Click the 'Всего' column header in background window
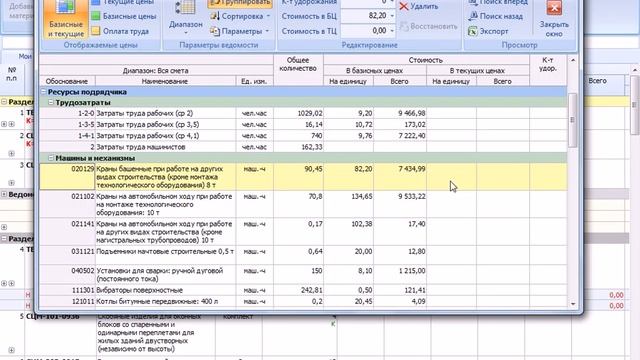Image resolution: width=640 pixels, height=360 pixels. pos(597,81)
